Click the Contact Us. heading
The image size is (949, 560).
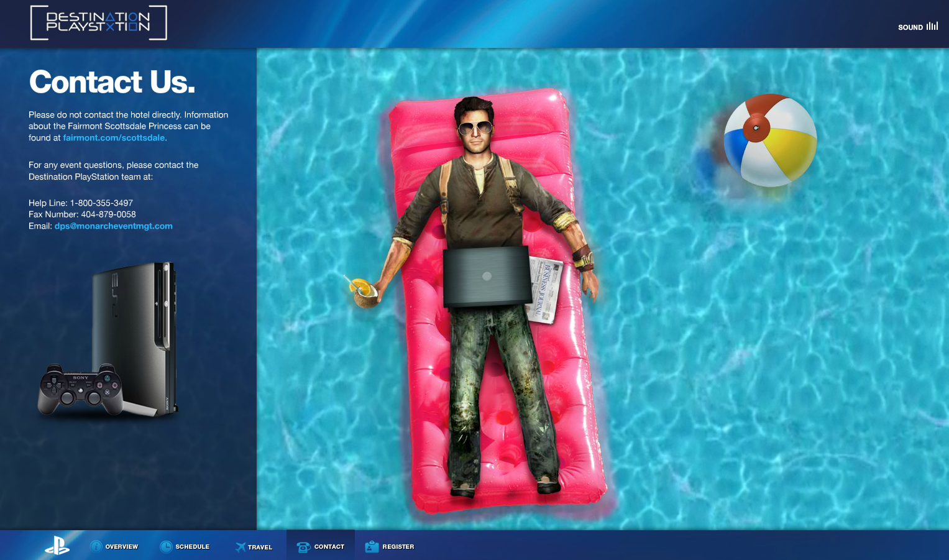112,82
